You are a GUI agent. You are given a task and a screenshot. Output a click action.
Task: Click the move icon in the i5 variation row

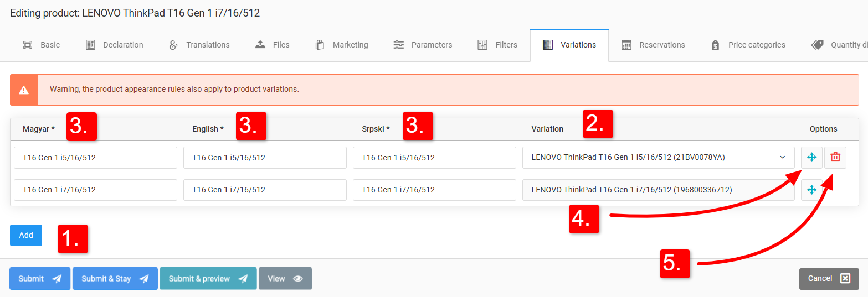pos(811,158)
